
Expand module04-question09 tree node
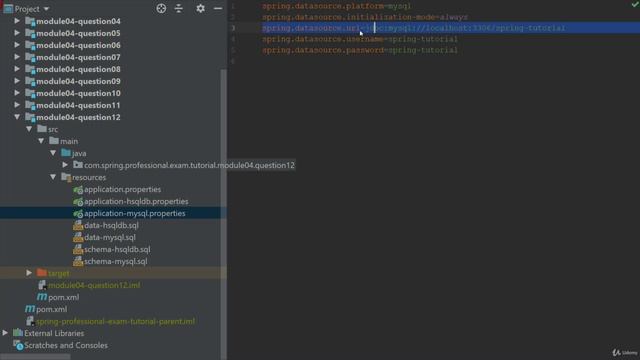click(17, 81)
